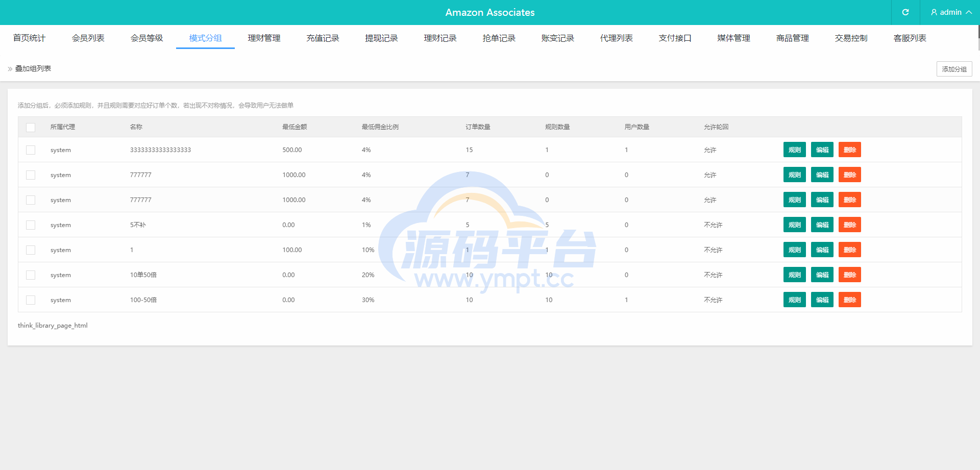Click the 允许轮回 column header

(716, 127)
